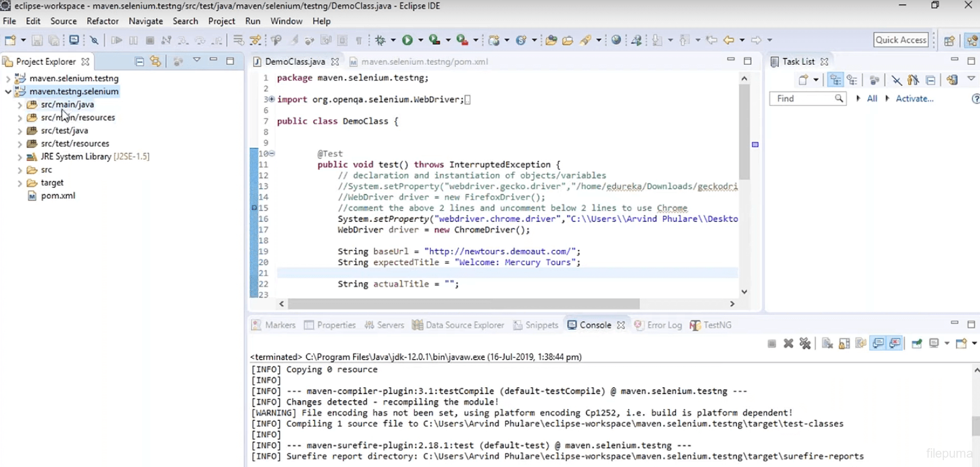This screenshot has height=467, width=980.
Task: Click the editor horizontal scrollbar
Action: (x=464, y=304)
